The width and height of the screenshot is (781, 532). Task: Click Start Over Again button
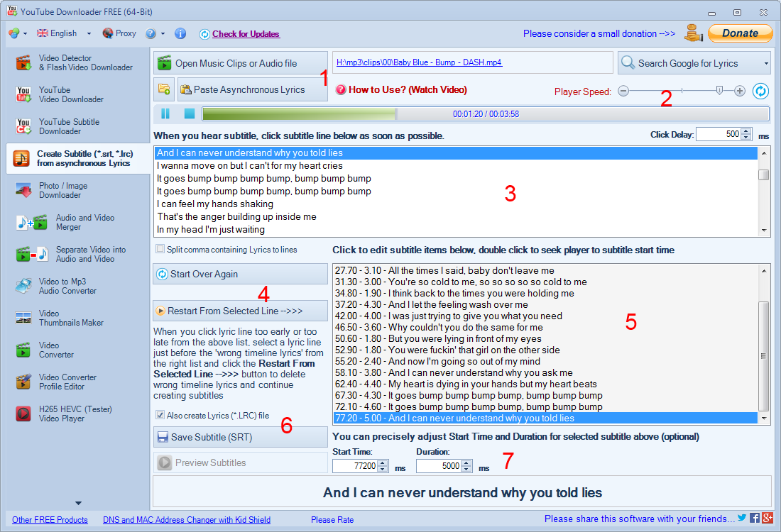pyautogui.click(x=241, y=275)
